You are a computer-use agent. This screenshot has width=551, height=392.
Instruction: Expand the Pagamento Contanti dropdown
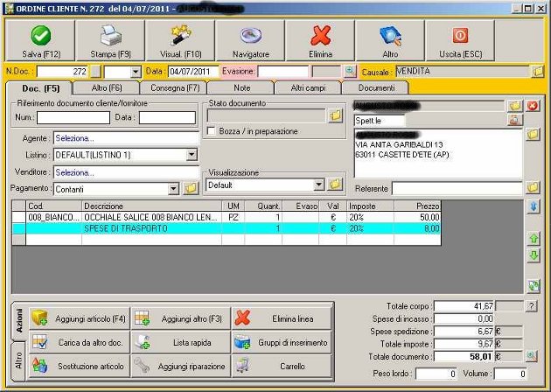[x=173, y=189]
